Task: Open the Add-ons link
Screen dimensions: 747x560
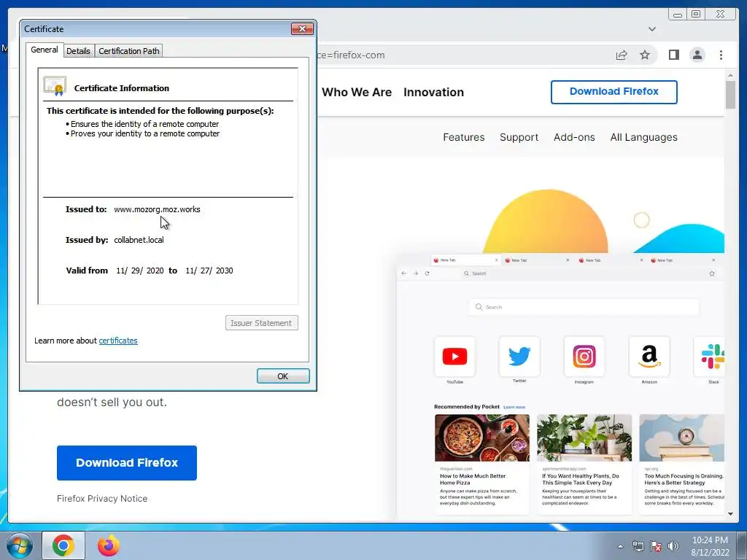Action: click(x=574, y=137)
